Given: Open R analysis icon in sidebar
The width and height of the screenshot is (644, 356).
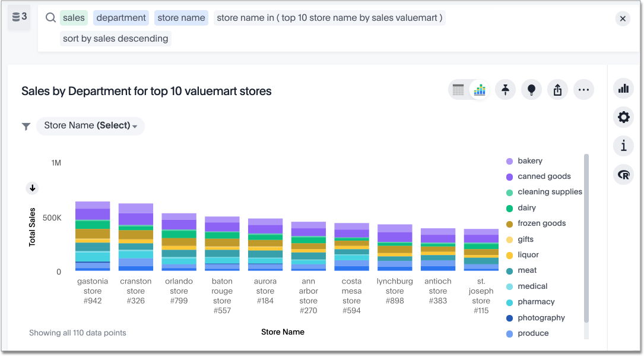Looking at the screenshot, I should click(x=623, y=174).
